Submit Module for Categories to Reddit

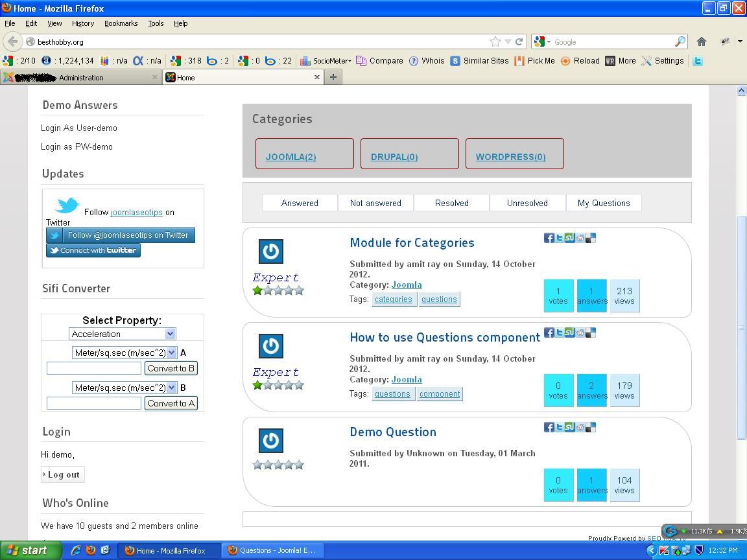(580, 238)
